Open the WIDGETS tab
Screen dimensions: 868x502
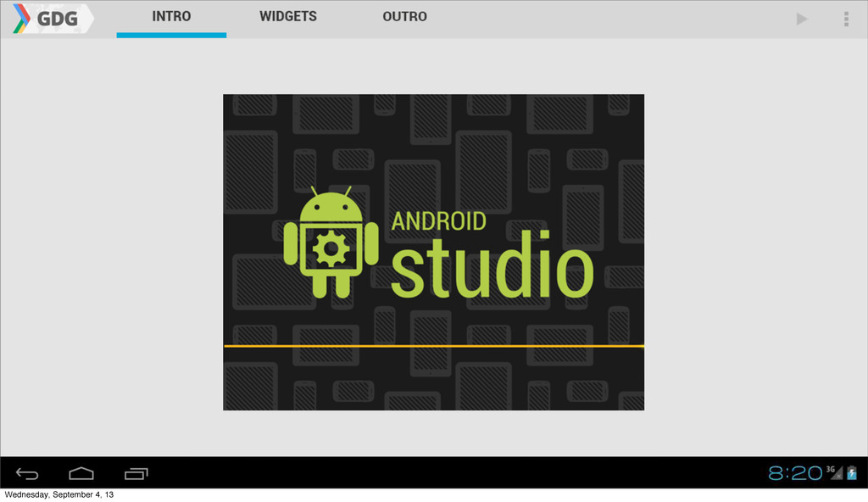288,17
